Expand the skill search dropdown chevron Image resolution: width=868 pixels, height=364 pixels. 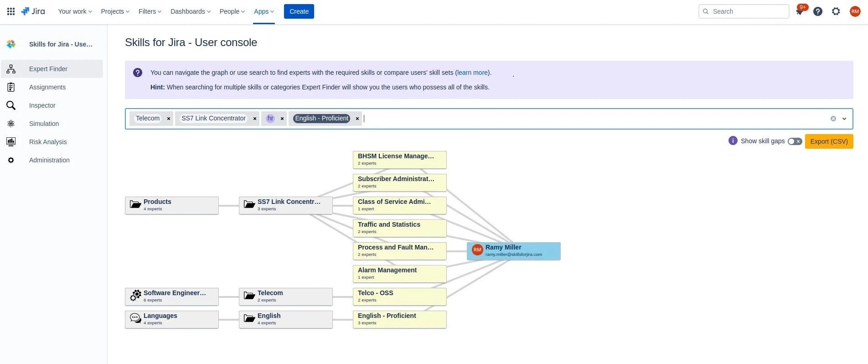pos(844,119)
